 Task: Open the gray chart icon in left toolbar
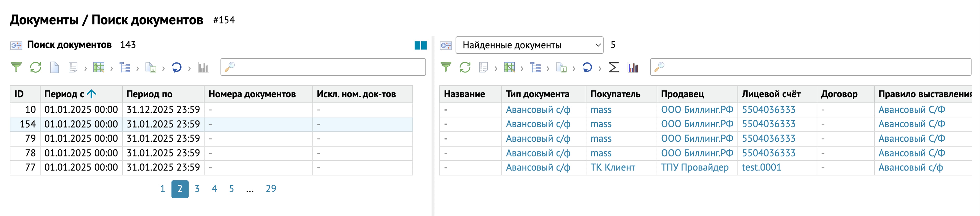point(203,67)
